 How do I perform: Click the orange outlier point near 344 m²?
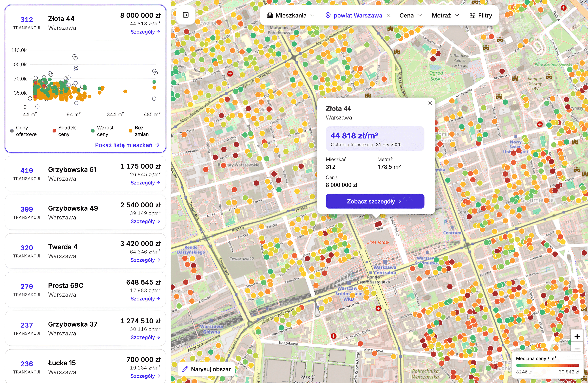tap(125, 91)
